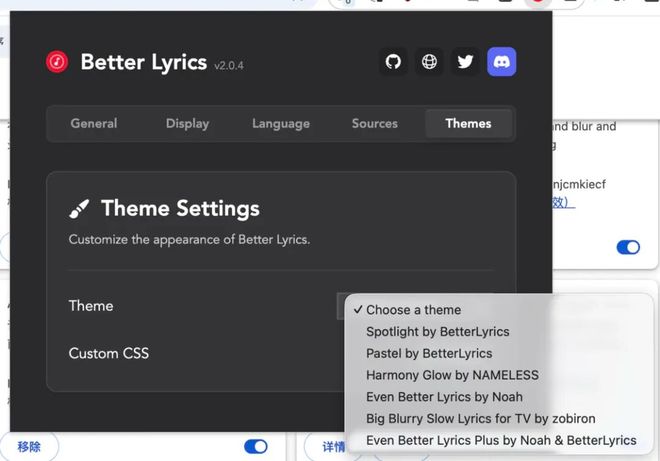
Task: Click the paintbrush icon beside Theme Settings
Action: (x=79, y=209)
